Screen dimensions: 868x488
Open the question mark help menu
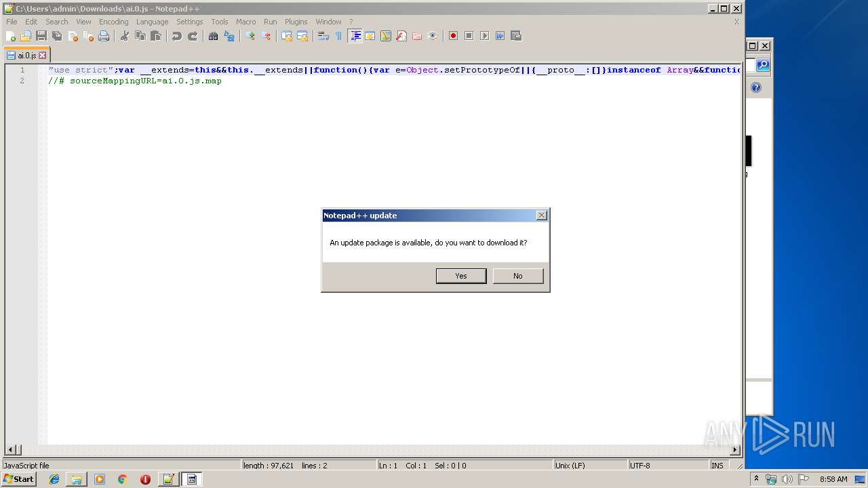coord(351,22)
